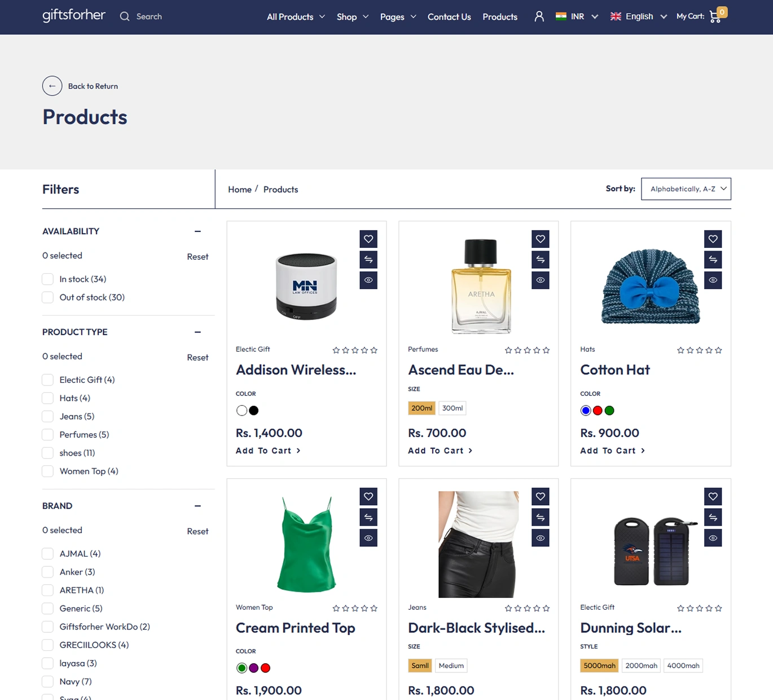Open Contact Us page

coord(449,17)
